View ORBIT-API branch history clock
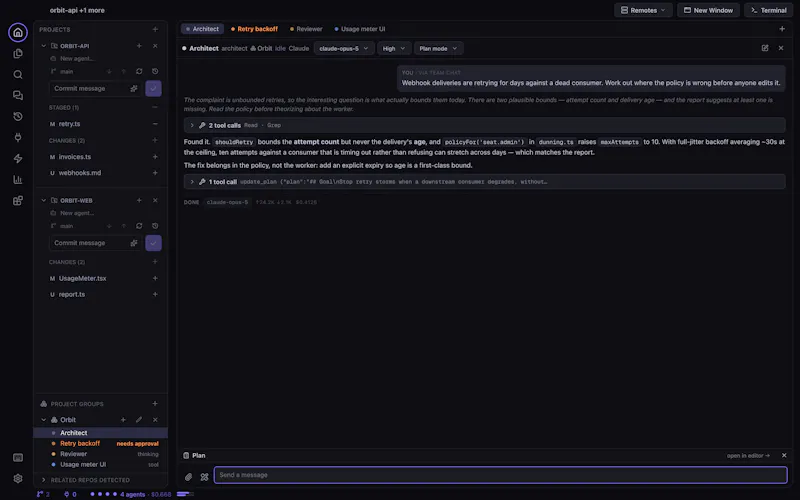The height and width of the screenshot is (500, 800). (155, 71)
